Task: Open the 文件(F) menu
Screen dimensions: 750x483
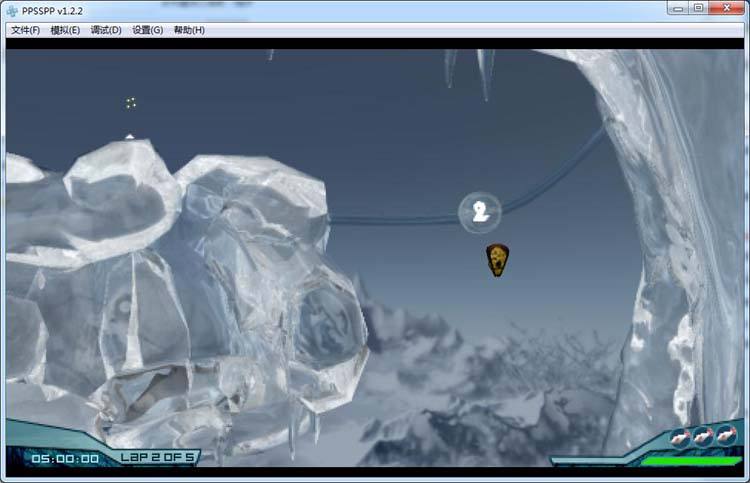Action: tap(25, 30)
